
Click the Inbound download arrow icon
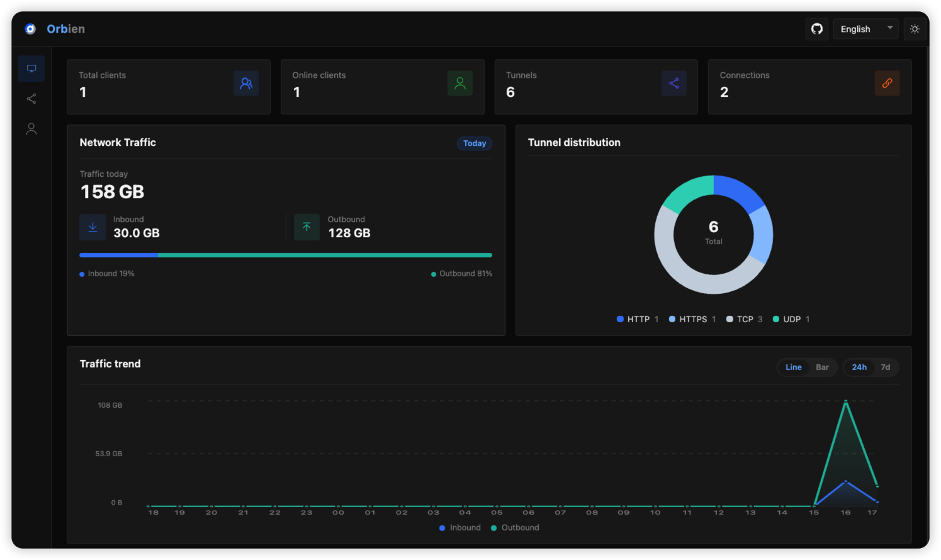coord(93,227)
